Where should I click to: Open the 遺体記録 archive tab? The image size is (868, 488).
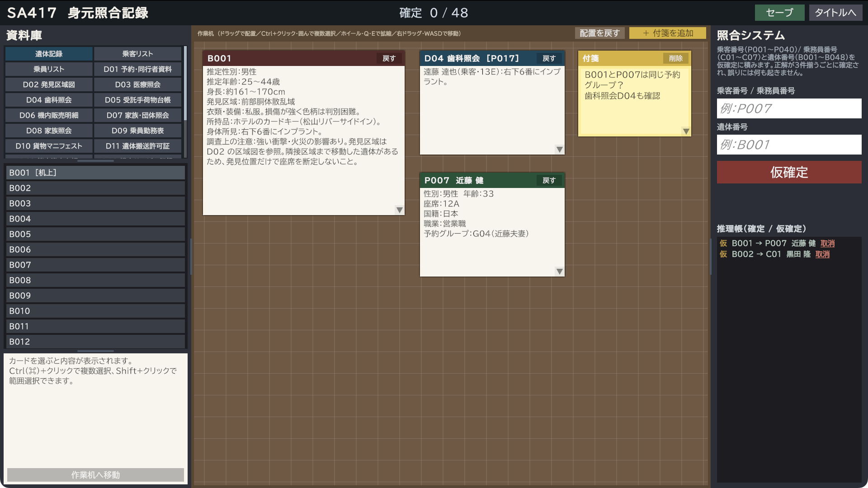point(49,54)
